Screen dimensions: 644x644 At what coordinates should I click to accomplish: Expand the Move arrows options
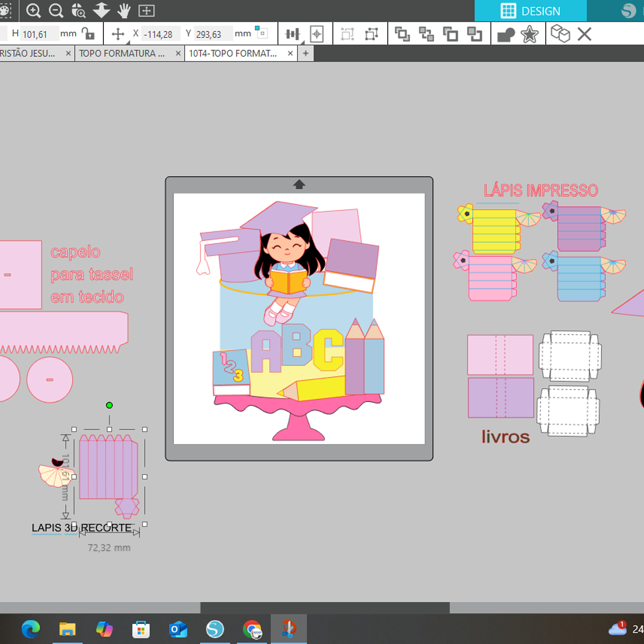[118, 34]
